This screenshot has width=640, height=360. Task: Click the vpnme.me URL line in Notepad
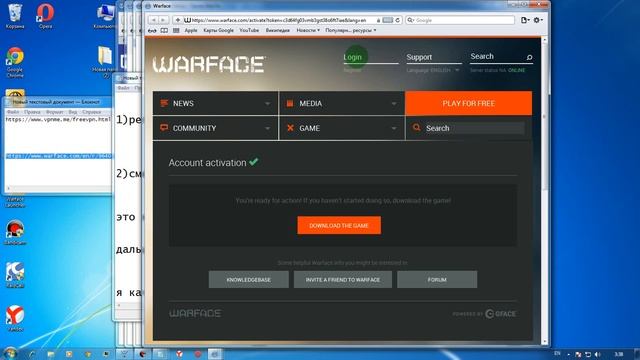[58, 120]
